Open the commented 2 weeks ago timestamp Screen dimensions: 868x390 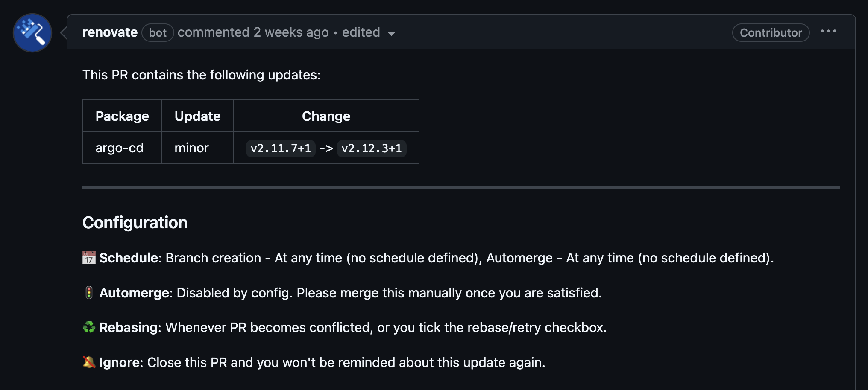tap(253, 32)
